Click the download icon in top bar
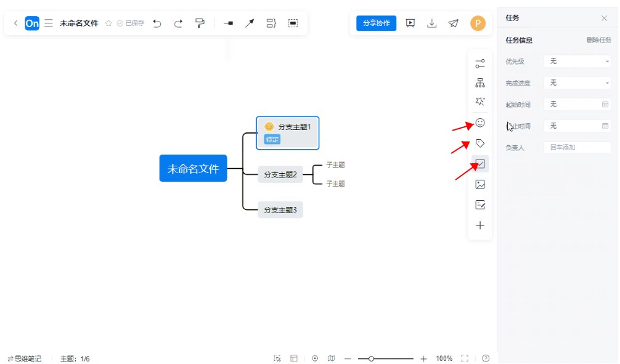The image size is (620, 364). 432,23
